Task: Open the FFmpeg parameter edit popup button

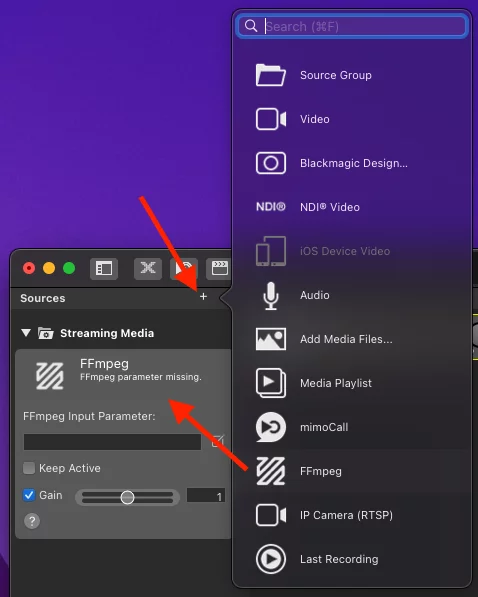Action: (x=218, y=441)
